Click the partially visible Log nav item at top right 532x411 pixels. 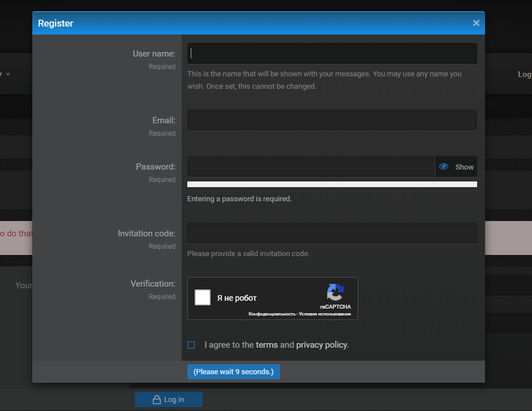coord(525,75)
